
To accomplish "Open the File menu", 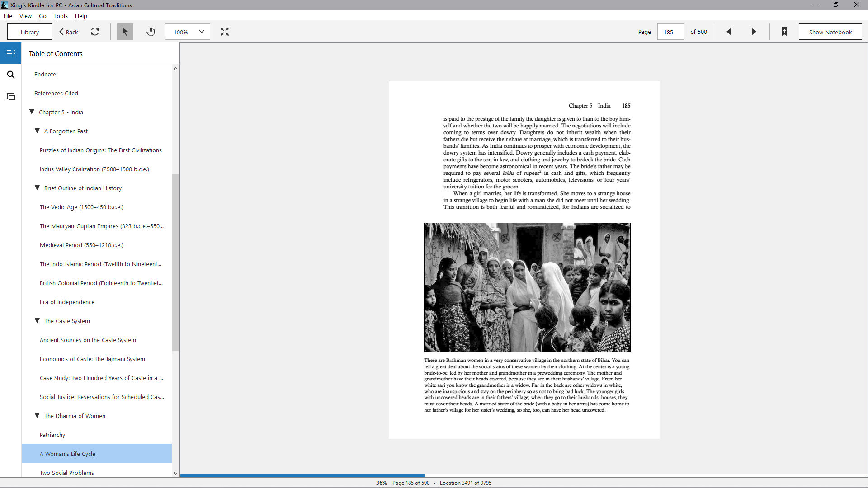I will (8, 16).
